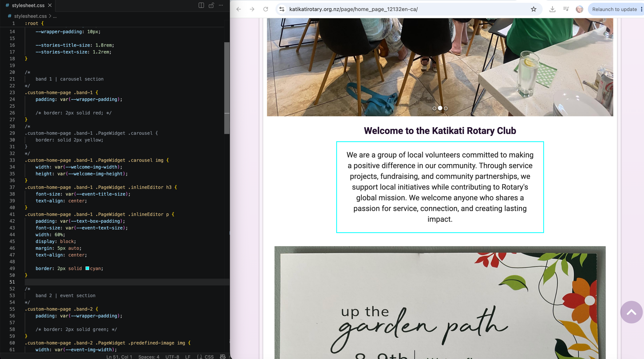Click Ln 51, Col 1 in the status bar

pyautogui.click(x=119, y=357)
